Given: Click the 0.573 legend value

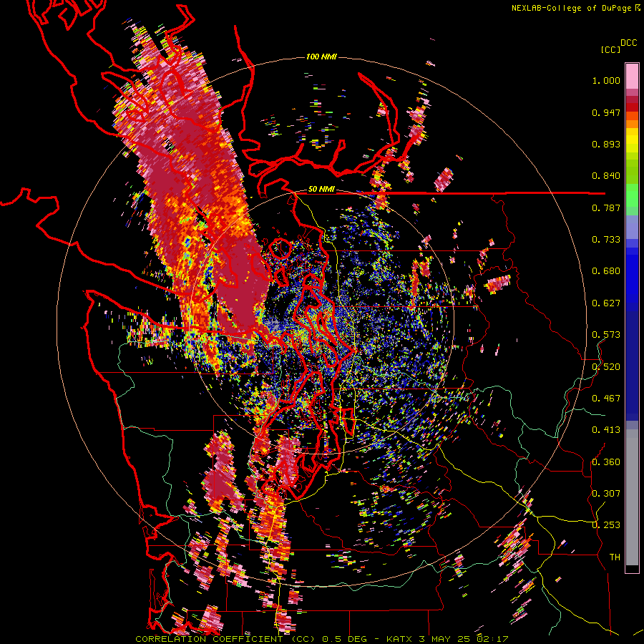Looking at the screenshot, I should (606, 335).
